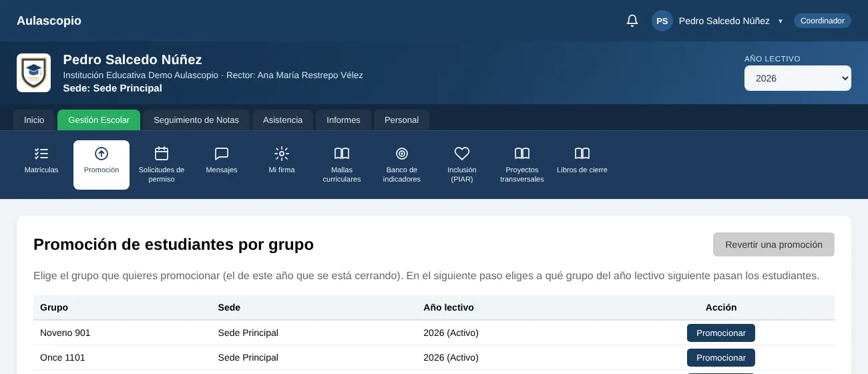Click the user name Pedro Salcedo Núñez in top bar
The width and height of the screenshot is (868, 374).
pyautogui.click(x=724, y=21)
